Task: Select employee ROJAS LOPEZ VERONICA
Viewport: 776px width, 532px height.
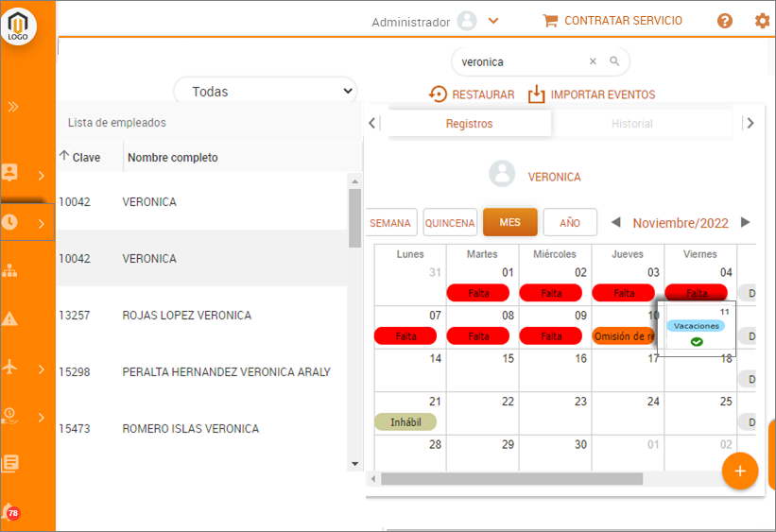Action: pos(186,316)
